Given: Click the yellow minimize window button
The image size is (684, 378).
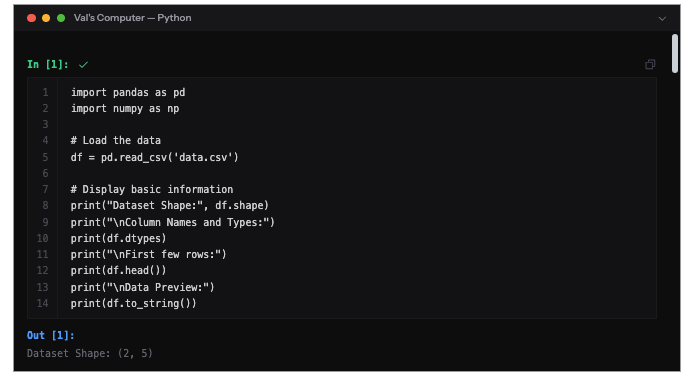Looking at the screenshot, I should (x=46, y=18).
